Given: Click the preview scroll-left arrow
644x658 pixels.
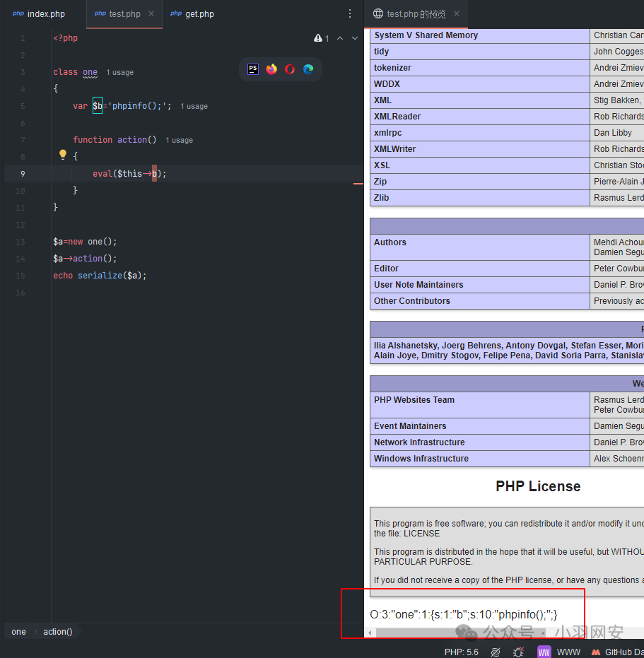Looking at the screenshot, I should 370,633.
